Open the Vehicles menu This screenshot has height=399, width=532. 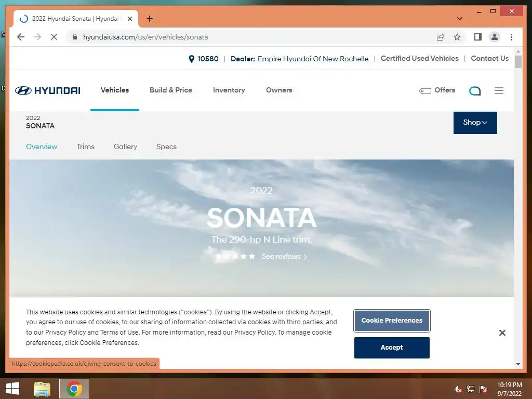(x=115, y=90)
